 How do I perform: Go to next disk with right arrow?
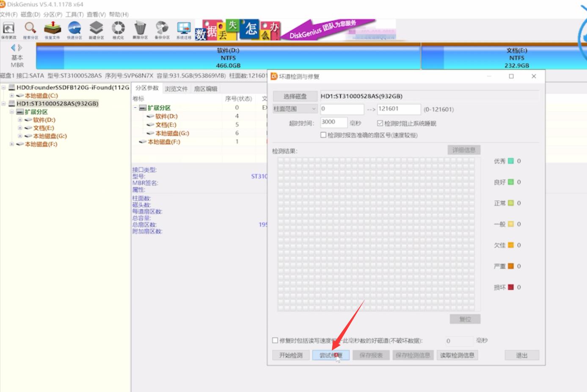click(x=20, y=48)
